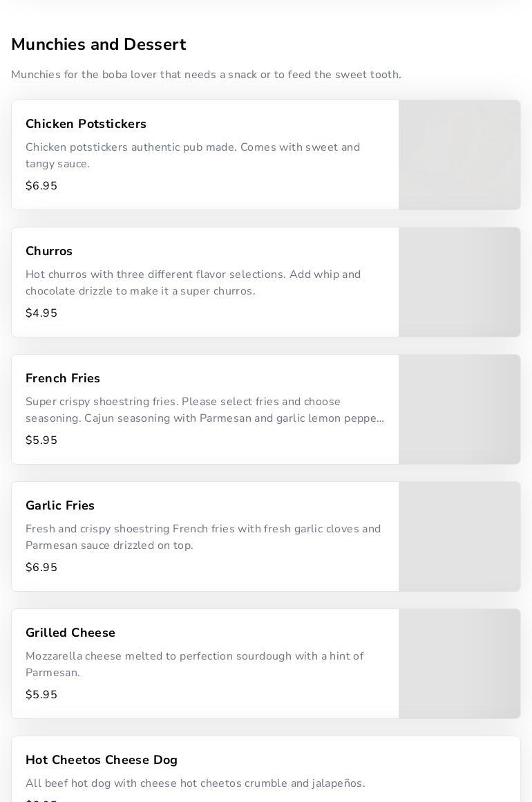Click the $6.95 price under Garlic Fries
This screenshot has height=802, width=532.
pyautogui.click(x=41, y=568)
